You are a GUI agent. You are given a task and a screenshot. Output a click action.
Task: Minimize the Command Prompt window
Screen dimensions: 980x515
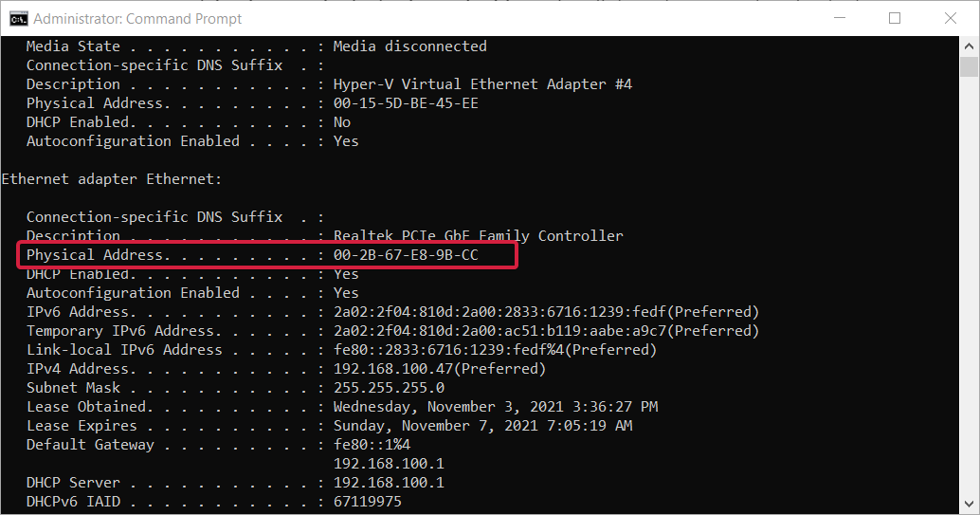[840, 18]
